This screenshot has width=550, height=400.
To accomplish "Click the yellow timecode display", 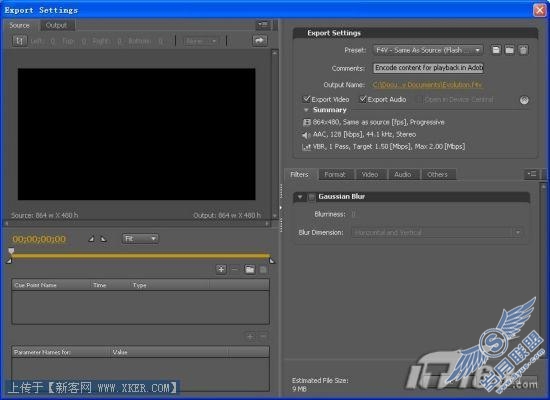I will point(39,239).
